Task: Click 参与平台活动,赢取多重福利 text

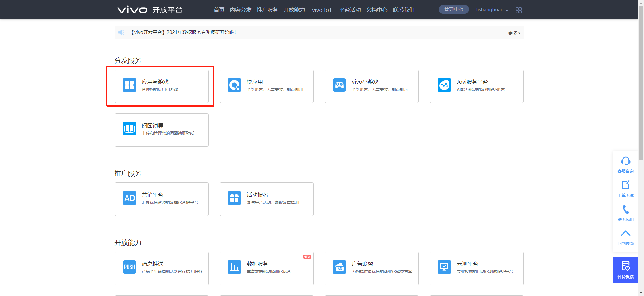Action: [x=273, y=203]
